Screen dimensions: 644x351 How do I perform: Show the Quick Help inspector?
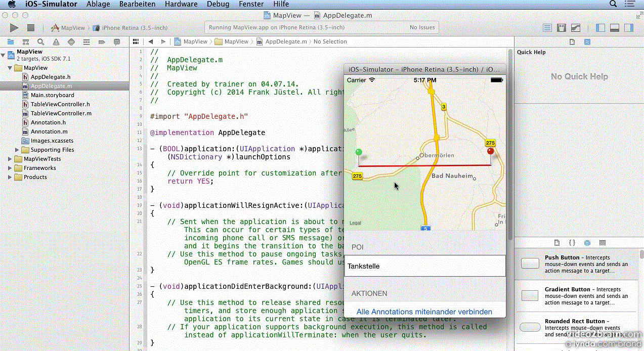pyautogui.click(x=587, y=42)
